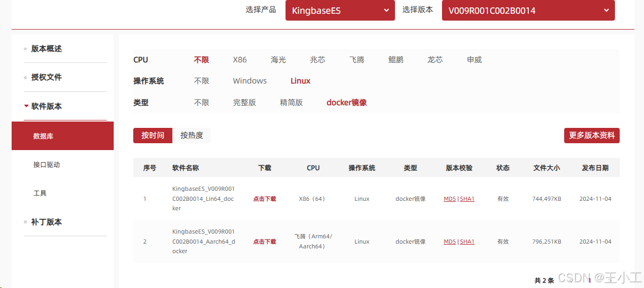Click file size 744,497KB

click(547, 199)
